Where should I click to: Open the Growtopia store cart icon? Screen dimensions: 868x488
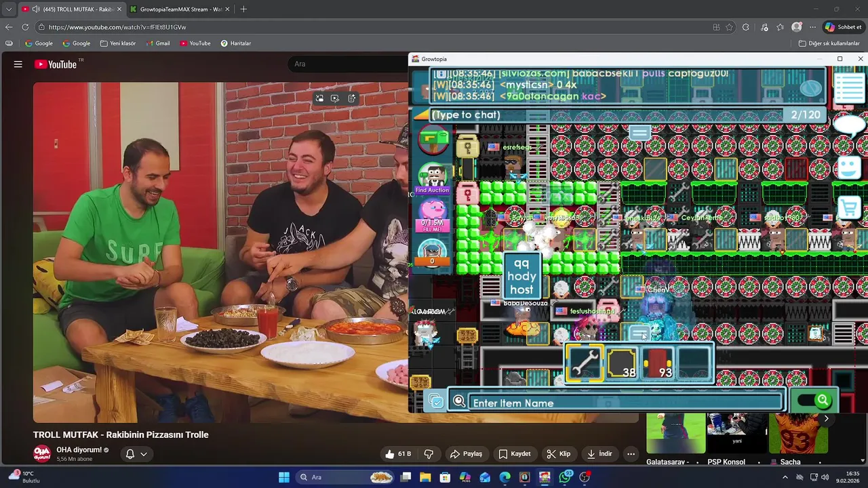tap(848, 206)
